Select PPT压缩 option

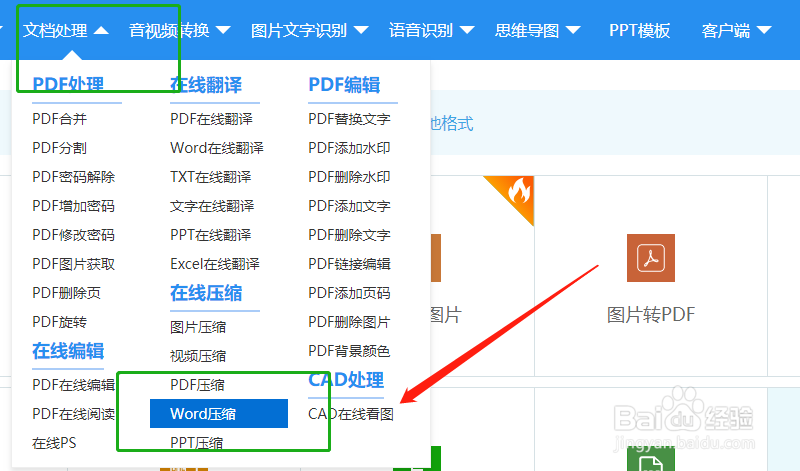point(197,443)
